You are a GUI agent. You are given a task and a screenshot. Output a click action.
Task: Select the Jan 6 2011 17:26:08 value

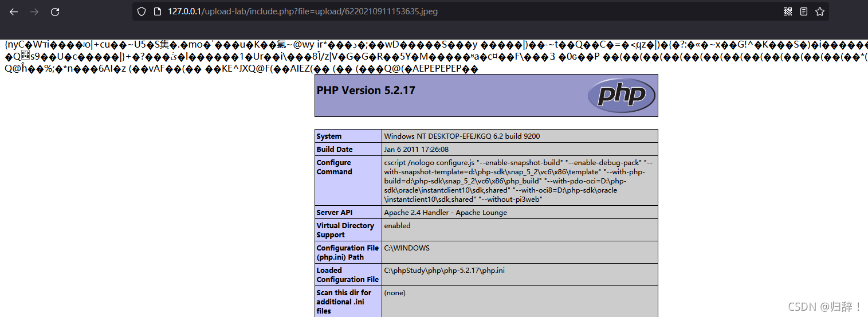pos(520,149)
